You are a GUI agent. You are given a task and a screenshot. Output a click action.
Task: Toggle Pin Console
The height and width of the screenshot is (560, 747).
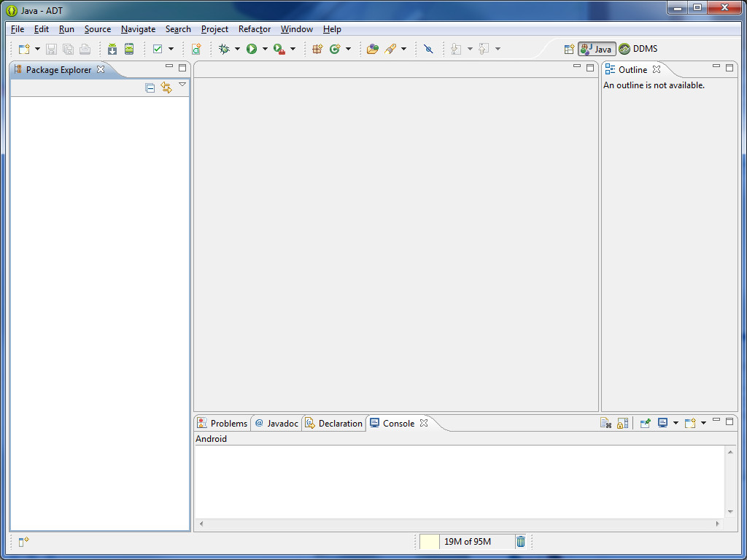pyautogui.click(x=645, y=423)
